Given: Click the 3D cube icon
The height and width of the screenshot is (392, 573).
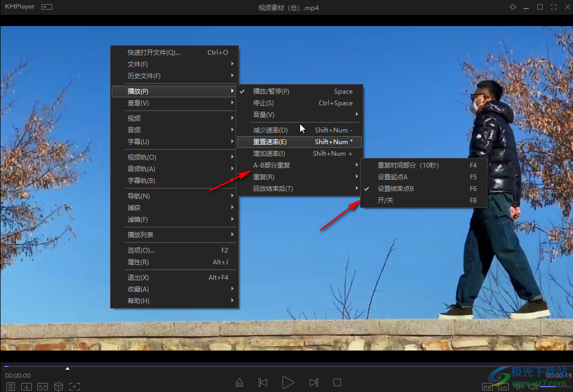Looking at the screenshot, I should point(59,386).
